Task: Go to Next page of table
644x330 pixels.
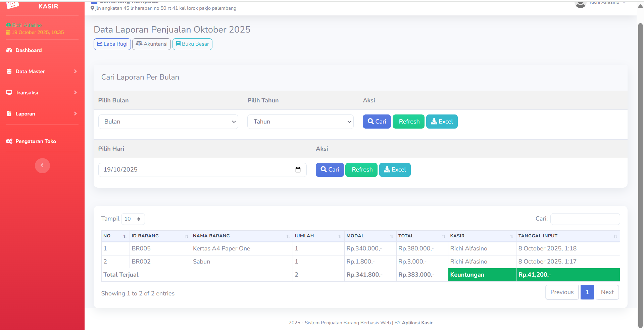Action: [x=607, y=292]
